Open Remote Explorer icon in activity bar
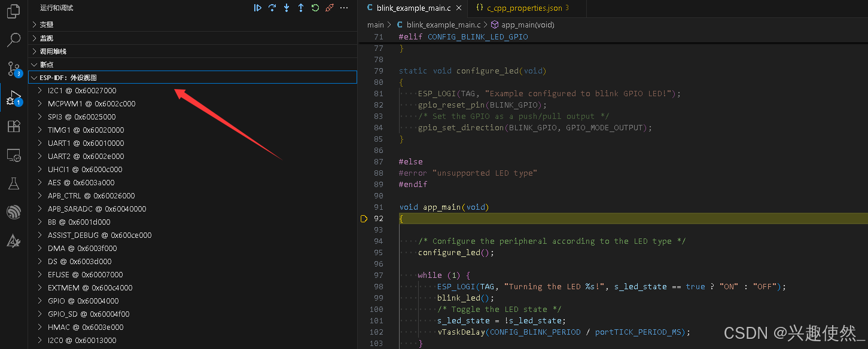 [x=13, y=155]
